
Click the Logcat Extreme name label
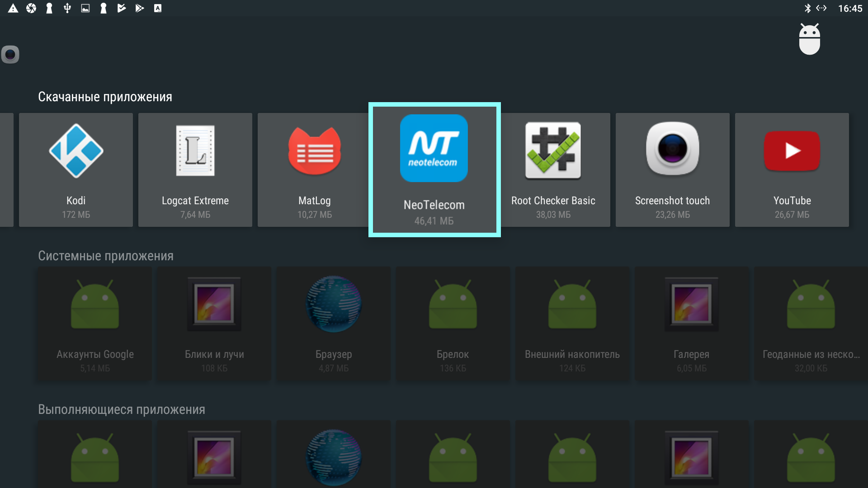point(195,201)
